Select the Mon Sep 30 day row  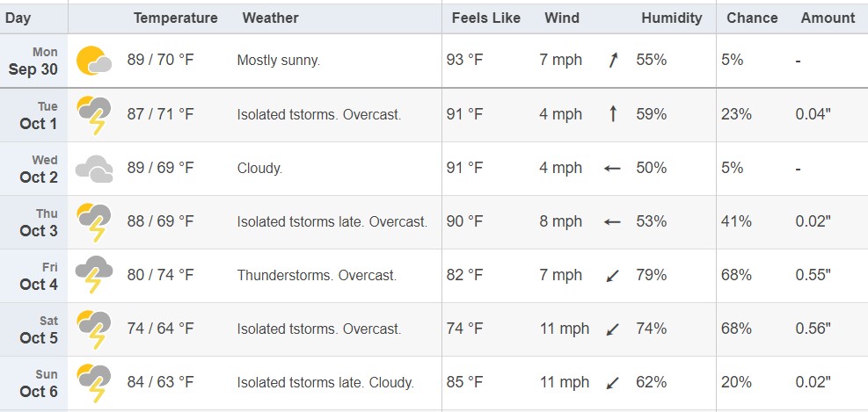pos(434,61)
